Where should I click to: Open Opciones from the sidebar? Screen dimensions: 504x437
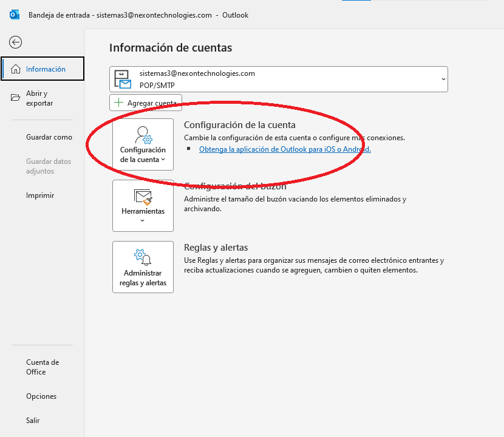point(41,396)
